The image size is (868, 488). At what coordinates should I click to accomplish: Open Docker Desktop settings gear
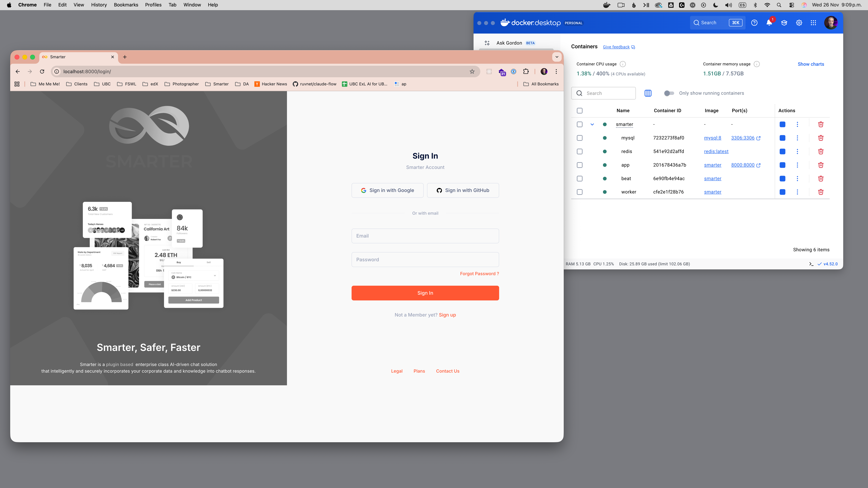799,23
